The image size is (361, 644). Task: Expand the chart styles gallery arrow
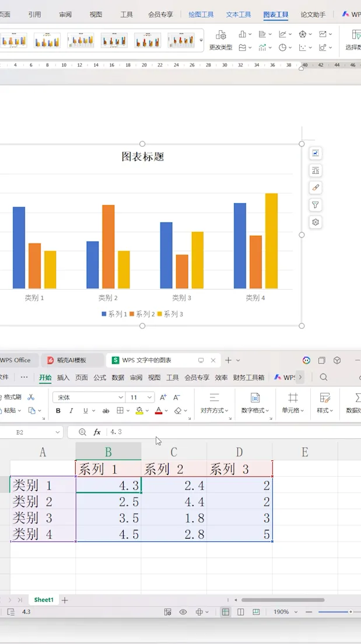point(201,40)
